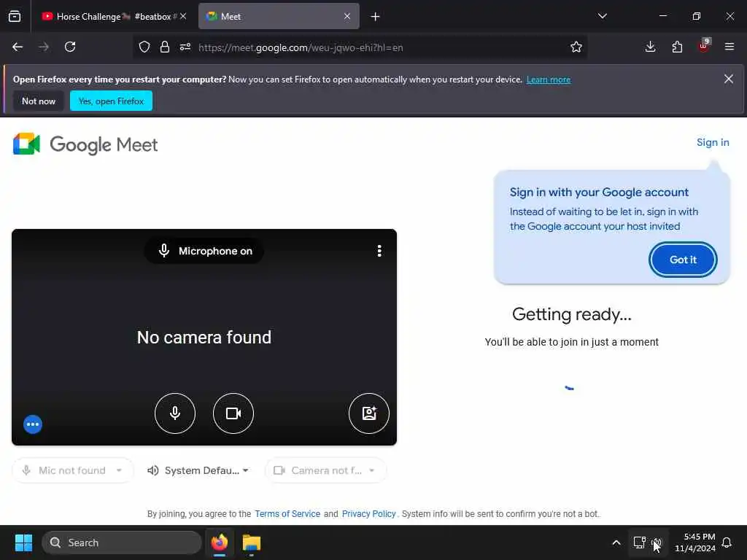Open the list all tabs chevron

(x=602, y=16)
